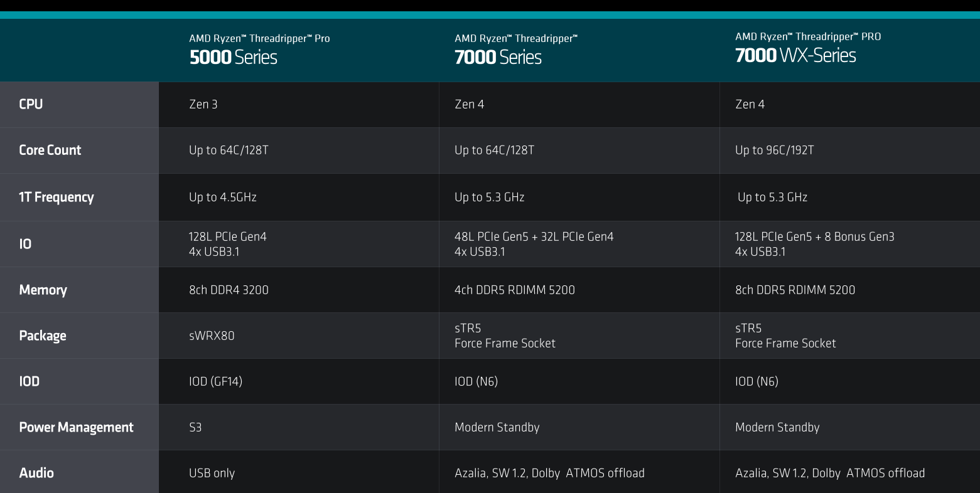Select the 48L PCIe Gen5 + 32L PCIe Gen4 cell
The width and height of the screenshot is (980, 493).
(534, 237)
